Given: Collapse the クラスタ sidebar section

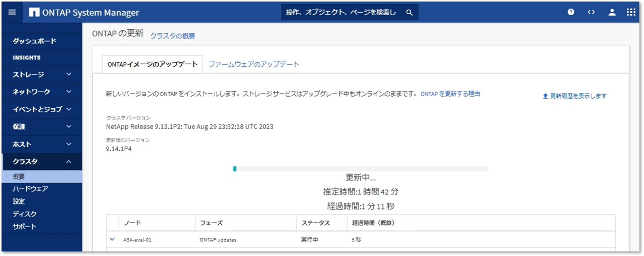Looking at the screenshot, I should [41, 162].
